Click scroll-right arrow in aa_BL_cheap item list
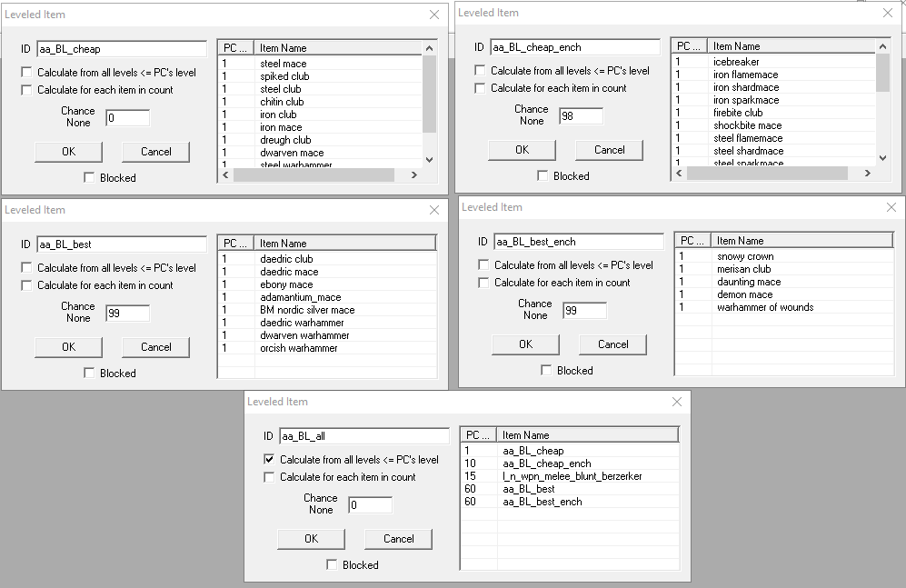The height and width of the screenshot is (588, 906). pyautogui.click(x=414, y=175)
